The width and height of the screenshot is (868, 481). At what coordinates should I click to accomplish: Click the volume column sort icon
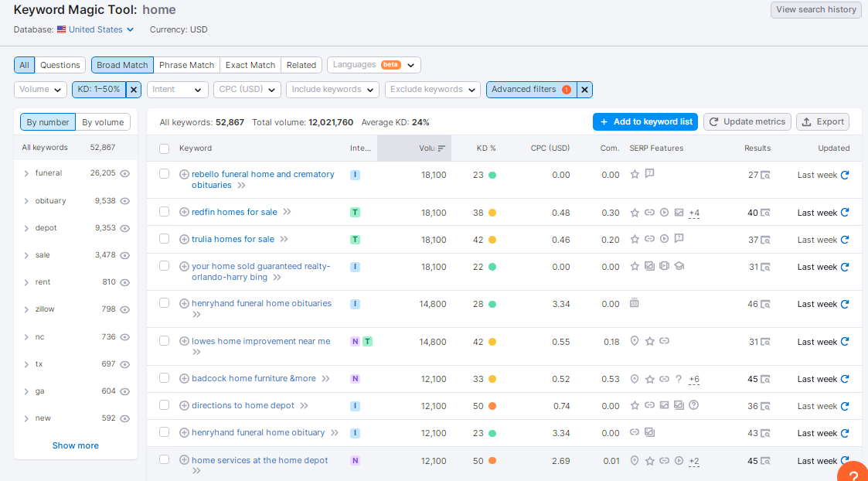click(x=441, y=148)
